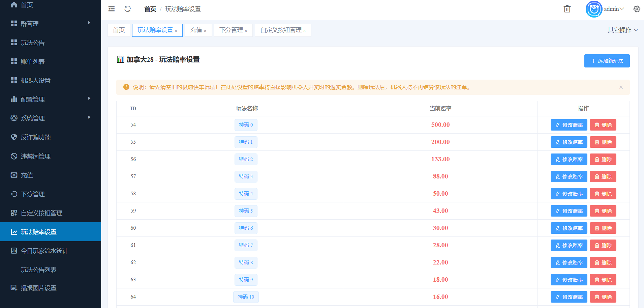Switch to the 首页 tab
This screenshot has height=308, width=644.
click(x=119, y=30)
